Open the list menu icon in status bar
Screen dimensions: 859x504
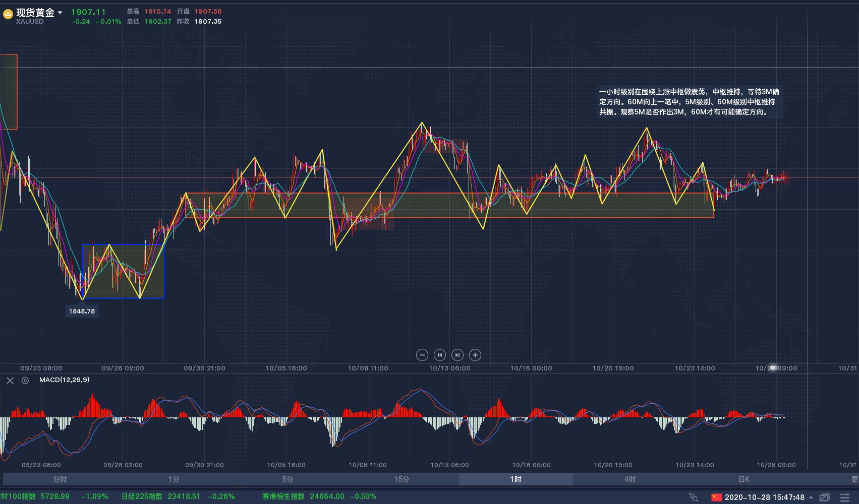(845, 497)
